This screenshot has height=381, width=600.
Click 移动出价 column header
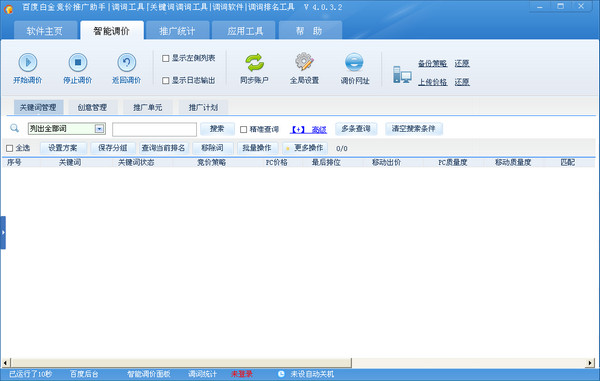[386, 163]
